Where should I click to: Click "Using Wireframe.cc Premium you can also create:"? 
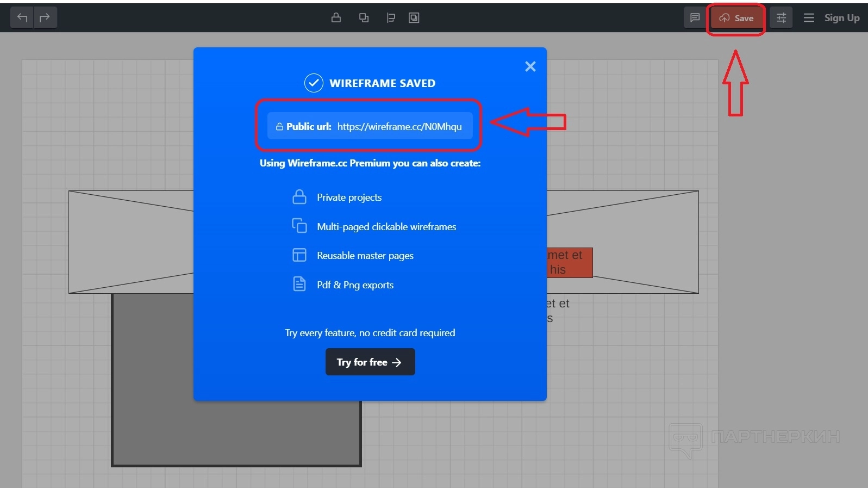pyautogui.click(x=370, y=163)
